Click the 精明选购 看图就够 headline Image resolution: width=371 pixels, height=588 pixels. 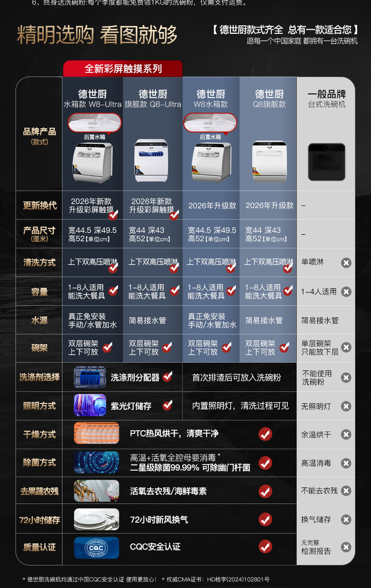click(97, 35)
